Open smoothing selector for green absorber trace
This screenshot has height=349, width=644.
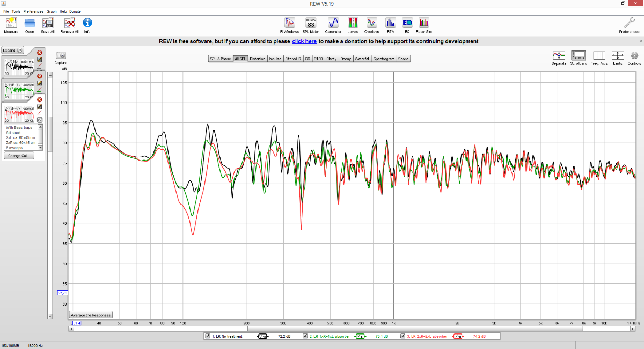(x=360, y=336)
